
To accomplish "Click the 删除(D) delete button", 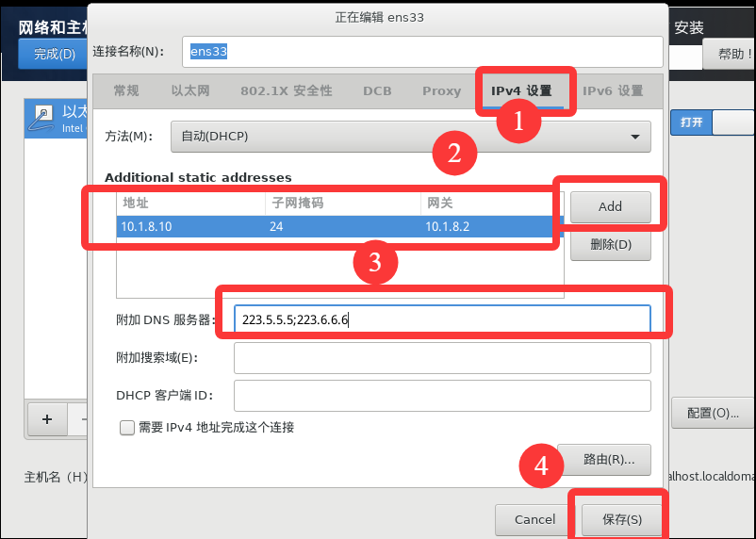I will tap(611, 245).
